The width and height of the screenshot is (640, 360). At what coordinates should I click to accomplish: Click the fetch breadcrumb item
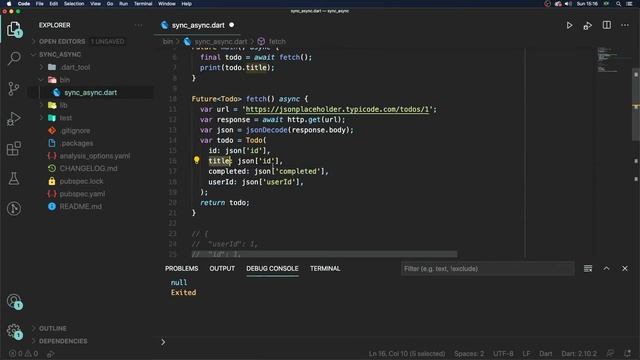click(x=277, y=42)
